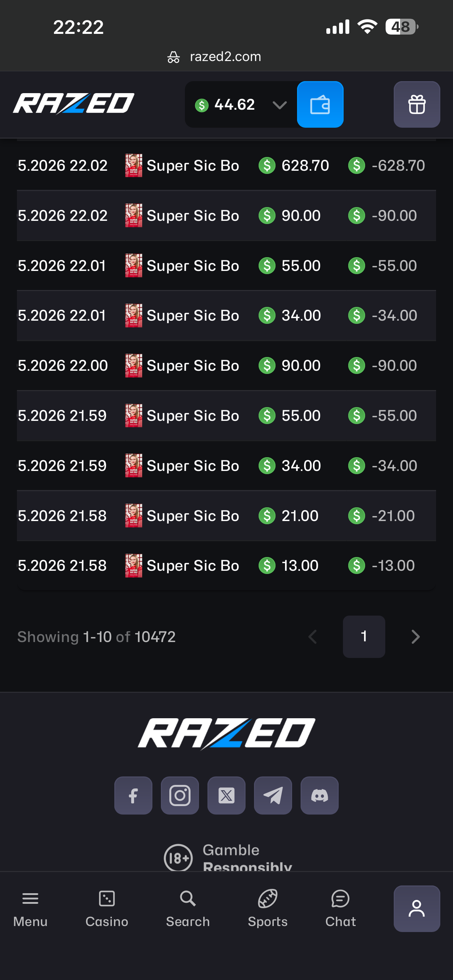Open the user profile icon
Image resolution: width=453 pixels, height=980 pixels.
tap(417, 909)
